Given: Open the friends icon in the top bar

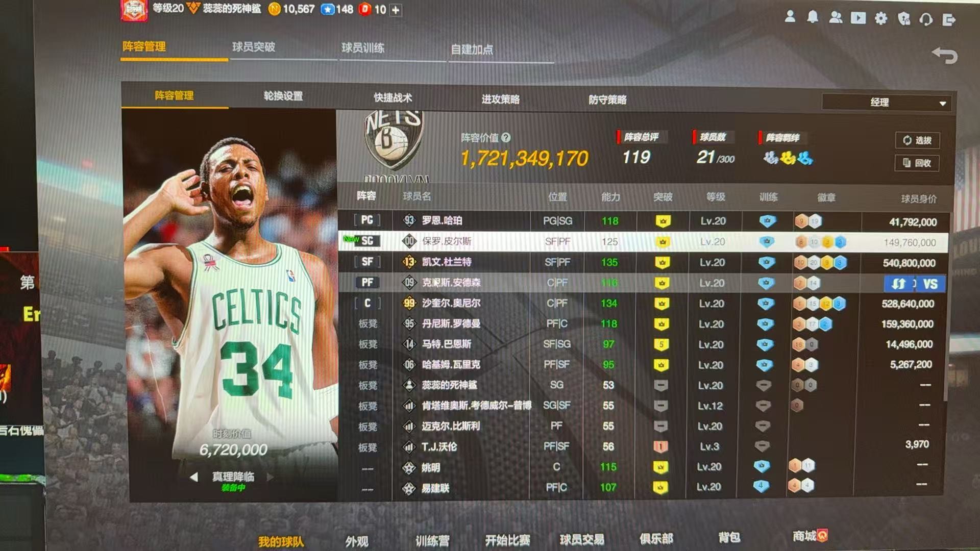Looking at the screenshot, I should (836, 18).
